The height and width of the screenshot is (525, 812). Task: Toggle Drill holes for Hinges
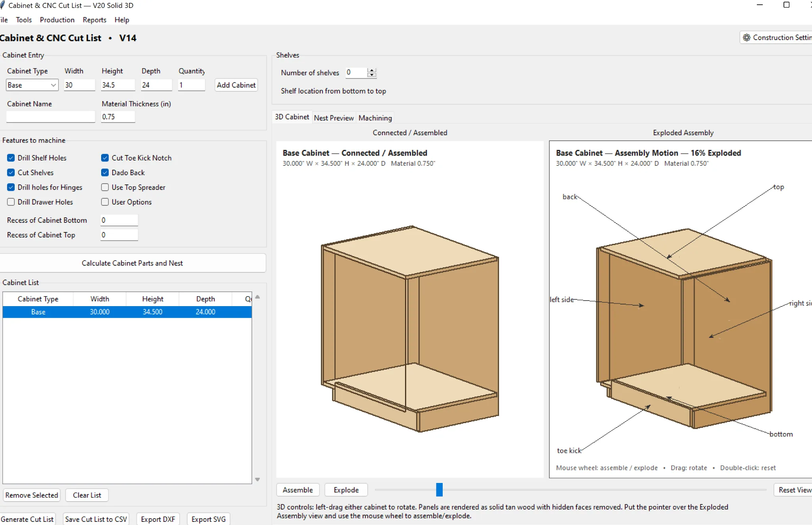(x=11, y=187)
